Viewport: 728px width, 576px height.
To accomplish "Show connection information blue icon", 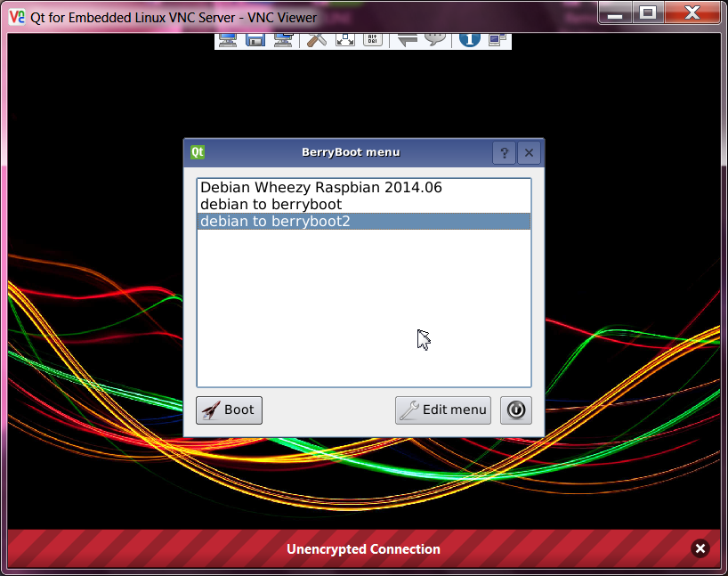I will (x=470, y=39).
